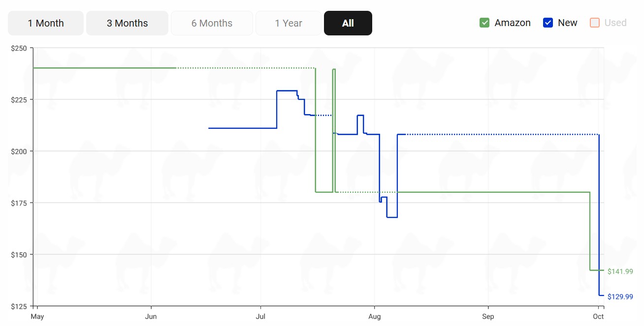Select the 1 Month range

pyautogui.click(x=46, y=23)
